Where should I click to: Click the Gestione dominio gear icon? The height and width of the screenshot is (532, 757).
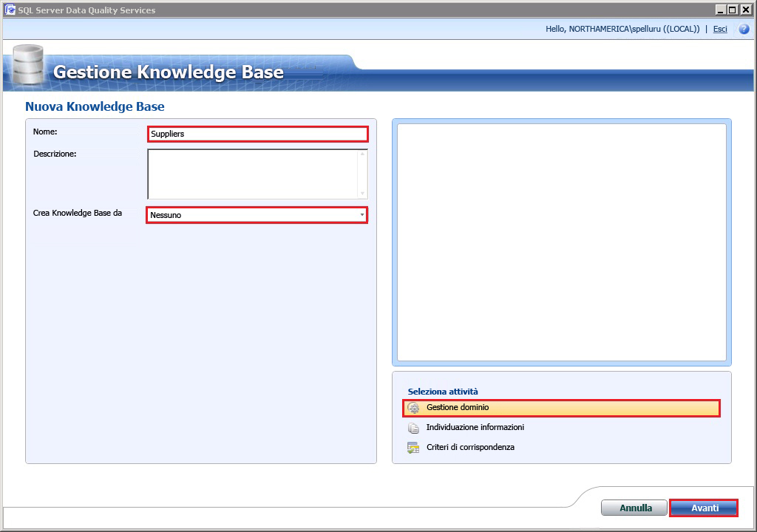[414, 407]
